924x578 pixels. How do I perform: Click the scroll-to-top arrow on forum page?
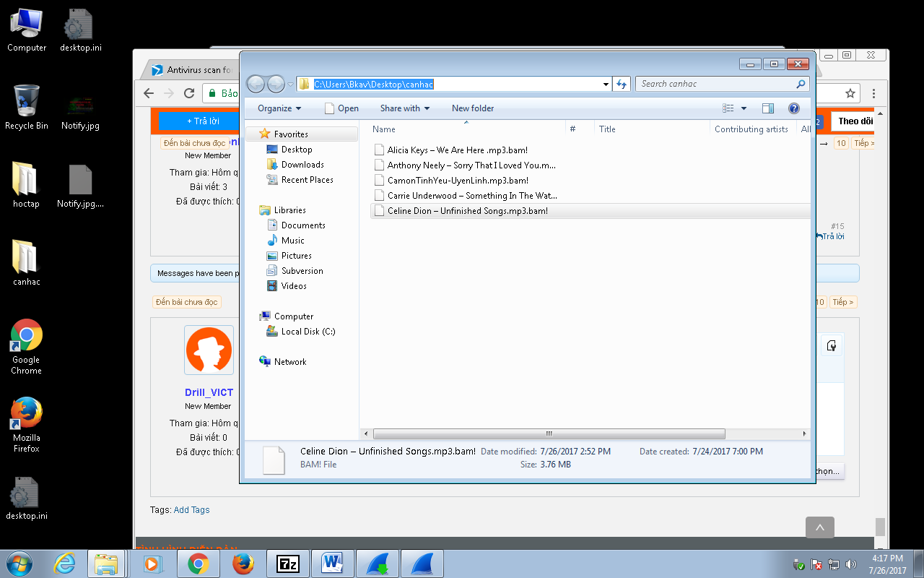click(x=820, y=528)
